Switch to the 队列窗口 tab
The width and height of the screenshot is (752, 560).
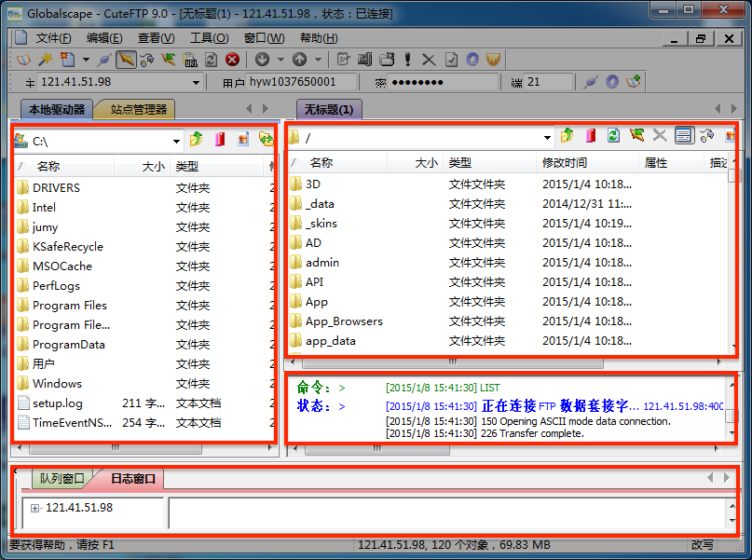point(62,479)
